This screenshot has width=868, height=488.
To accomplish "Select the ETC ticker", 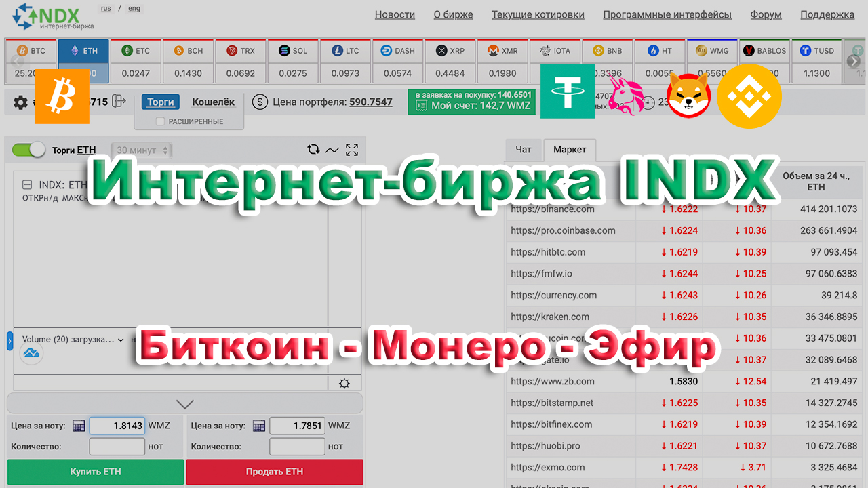I will point(136,61).
